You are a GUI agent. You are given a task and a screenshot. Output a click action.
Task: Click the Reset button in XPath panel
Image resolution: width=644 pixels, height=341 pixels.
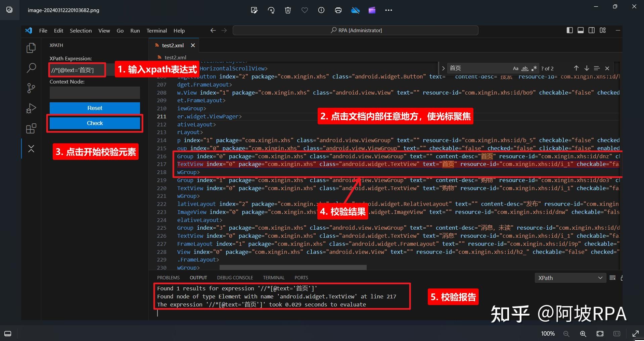click(x=95, y=108)
